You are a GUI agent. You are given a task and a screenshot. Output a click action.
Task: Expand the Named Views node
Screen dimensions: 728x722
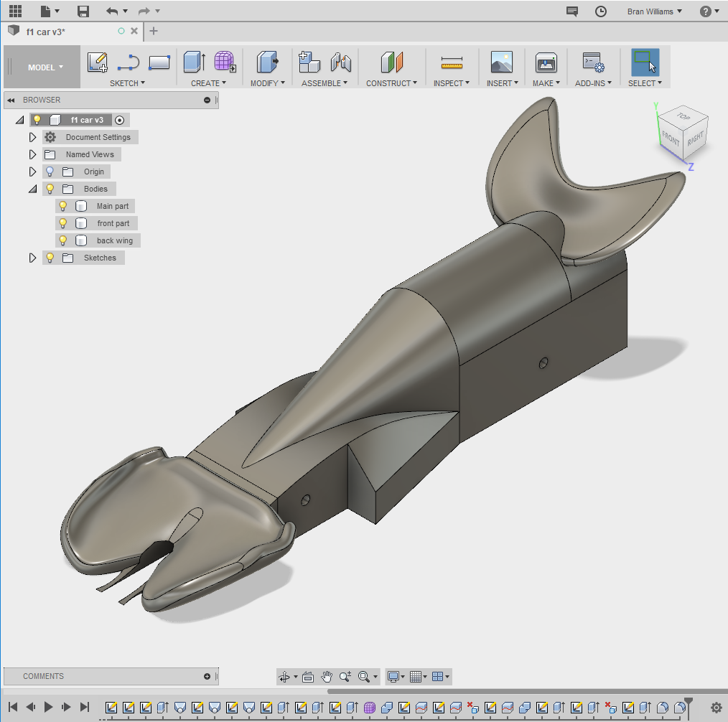click(x=32, y=154)
